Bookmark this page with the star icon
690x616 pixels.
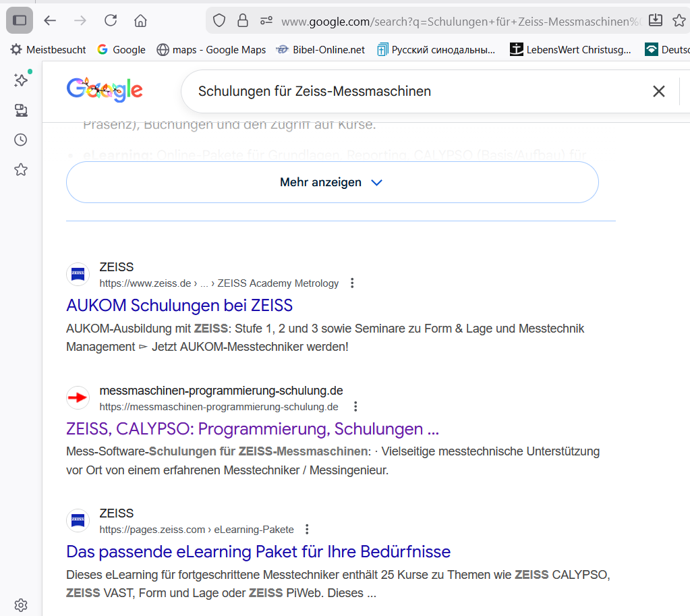point(679,21)
